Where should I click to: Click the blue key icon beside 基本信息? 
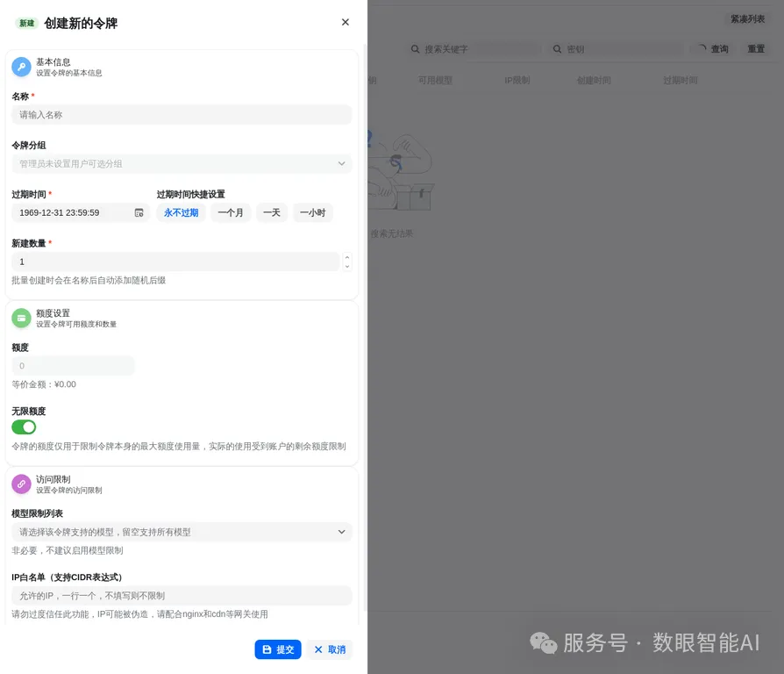coord(22,67)
